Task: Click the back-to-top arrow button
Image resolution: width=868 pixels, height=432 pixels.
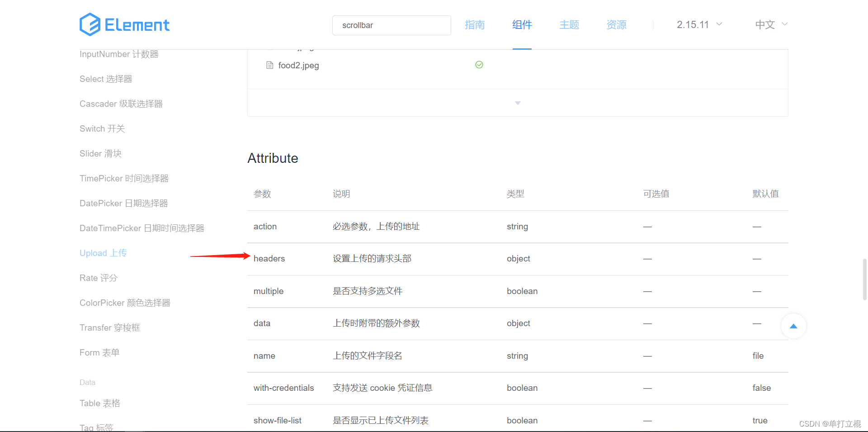Action: point(793,326)
